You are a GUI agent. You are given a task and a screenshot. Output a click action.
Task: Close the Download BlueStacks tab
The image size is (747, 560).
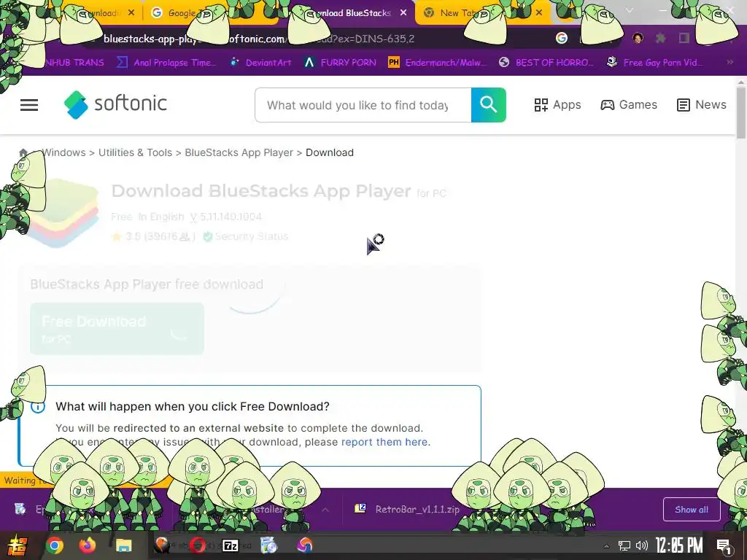click(403, 13)
